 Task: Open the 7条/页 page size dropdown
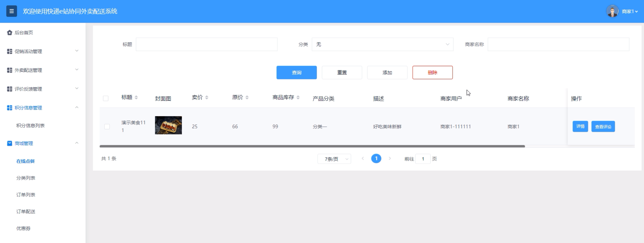coord(334,159)
